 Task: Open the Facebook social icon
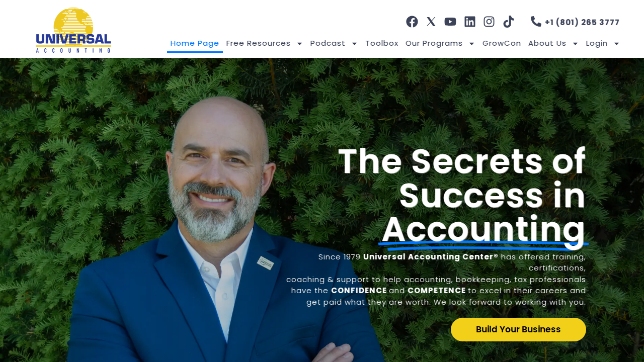click(412, 22)
